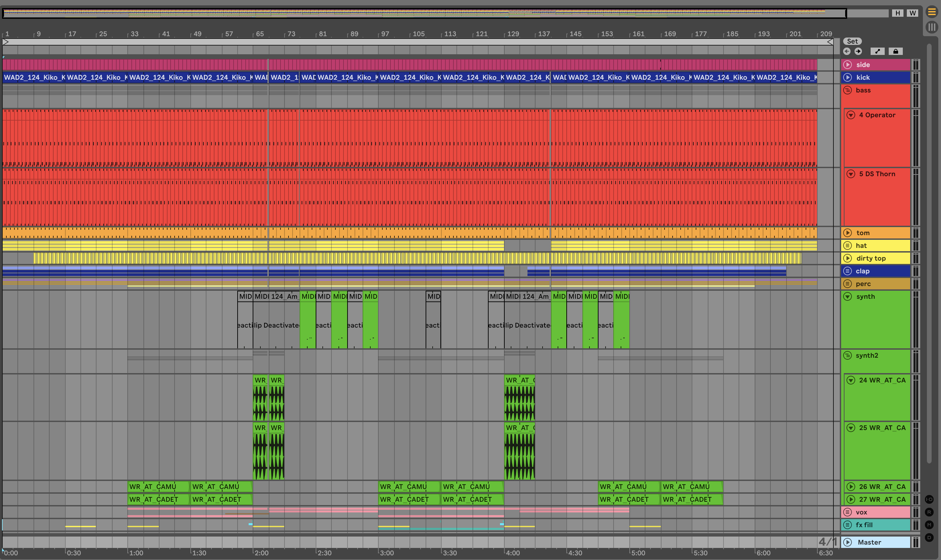Click the tom track unfold icon
Viewport: 941px width, 560px height.
point(848,233)
